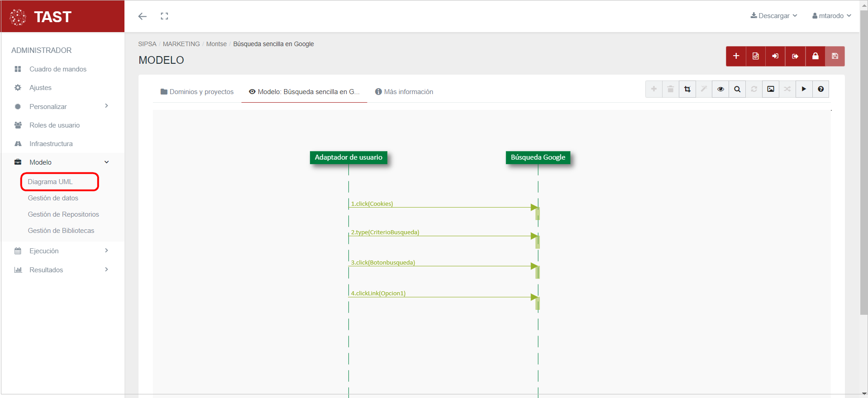Viewport: 868px width, 398px height.
Task: Click the crop icon in diagram toolbar
Action: [687, 89]
